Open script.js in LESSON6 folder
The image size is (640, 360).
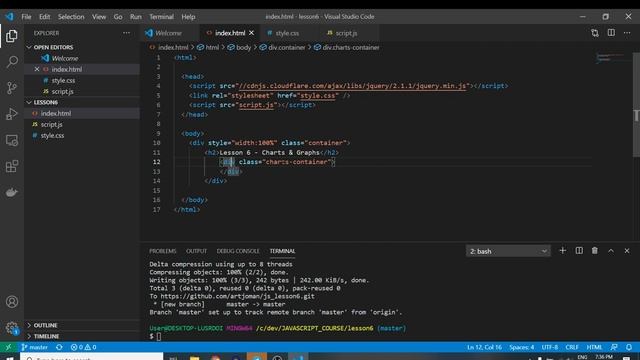click(82, 124)
